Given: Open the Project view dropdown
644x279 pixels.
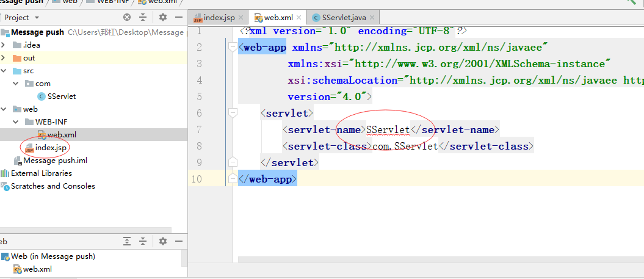Looking at the screenshot, I should click(x=37, y=18).
